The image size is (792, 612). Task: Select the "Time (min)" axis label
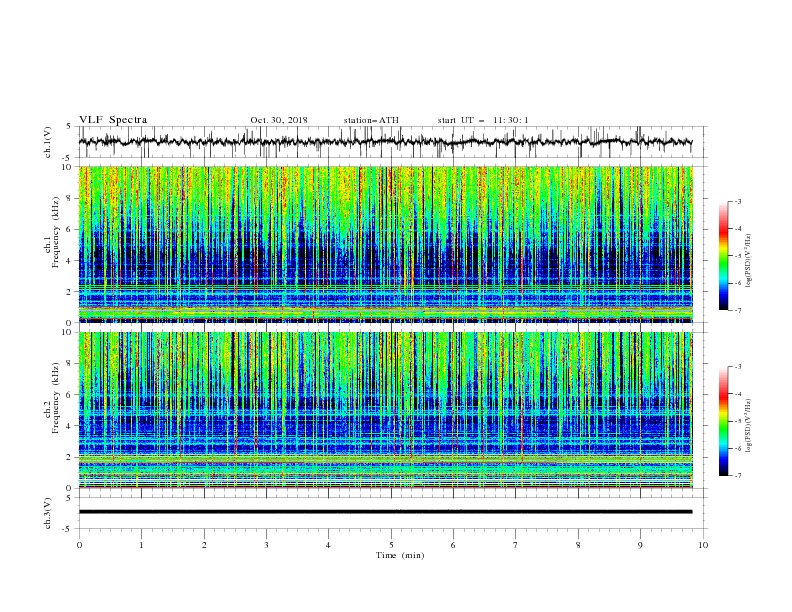[400, 555]
